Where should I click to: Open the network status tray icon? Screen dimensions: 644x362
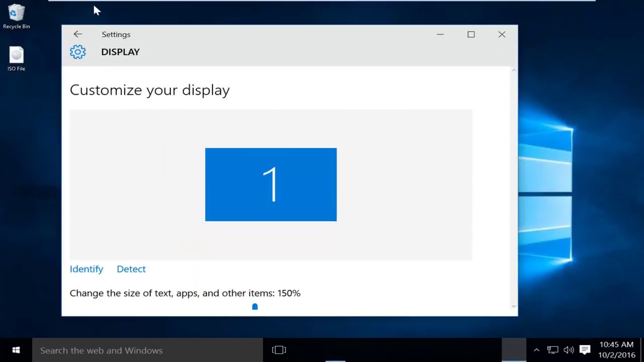[552, 350]
